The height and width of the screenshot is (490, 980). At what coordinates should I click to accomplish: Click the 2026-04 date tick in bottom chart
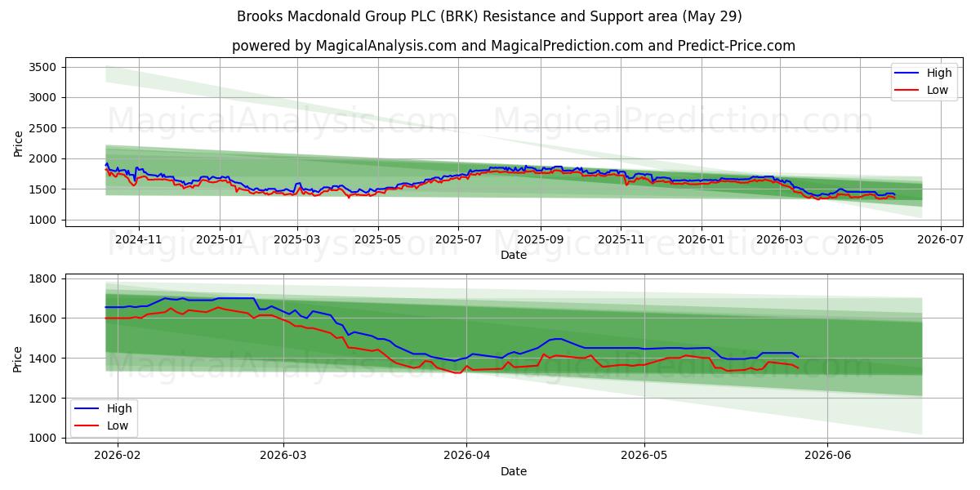click(x=466, y=456)
